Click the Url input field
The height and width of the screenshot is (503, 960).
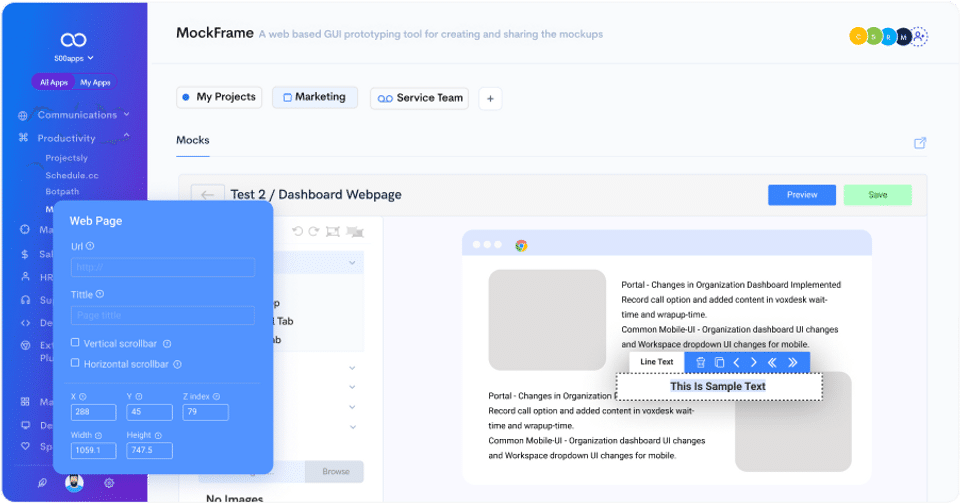(163, 267)
